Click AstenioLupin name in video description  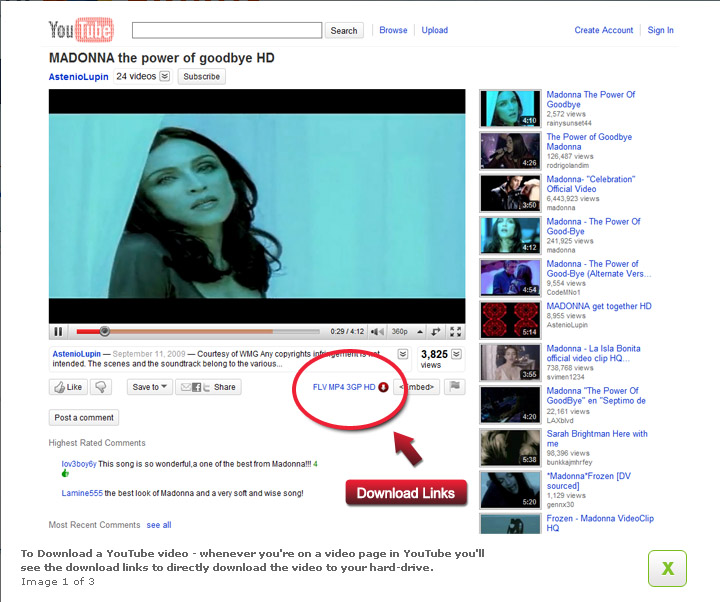(x=77, y=354)
